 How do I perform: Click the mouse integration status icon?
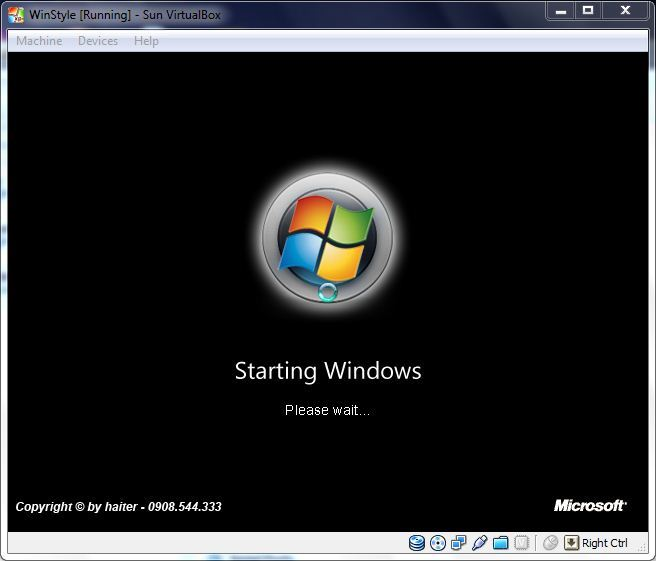[x=551, y=543]
